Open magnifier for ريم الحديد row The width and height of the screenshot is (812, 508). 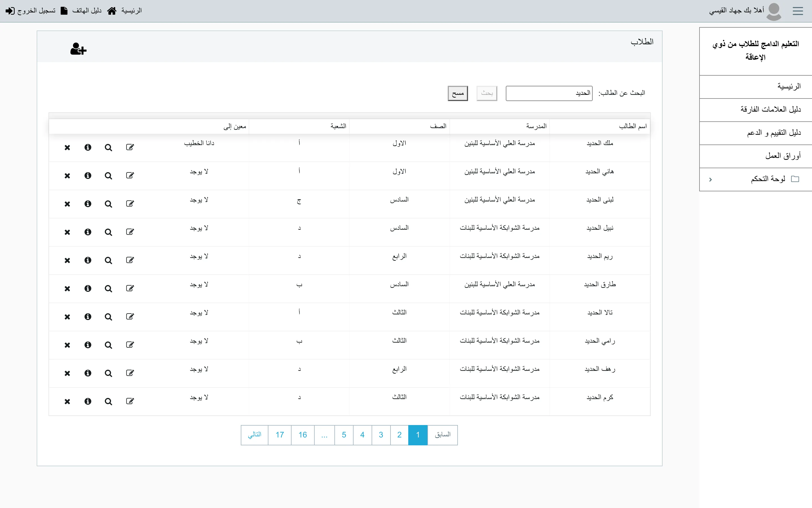point(108,260)
